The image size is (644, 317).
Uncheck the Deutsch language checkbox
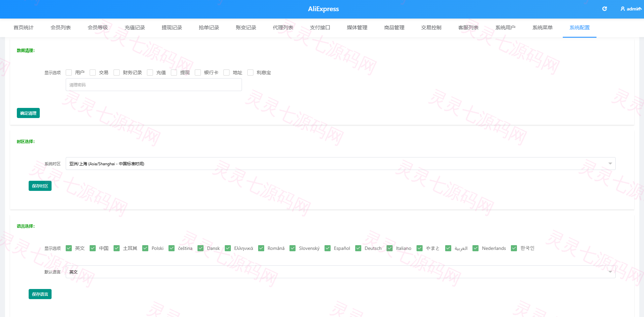tap(358, 248)
